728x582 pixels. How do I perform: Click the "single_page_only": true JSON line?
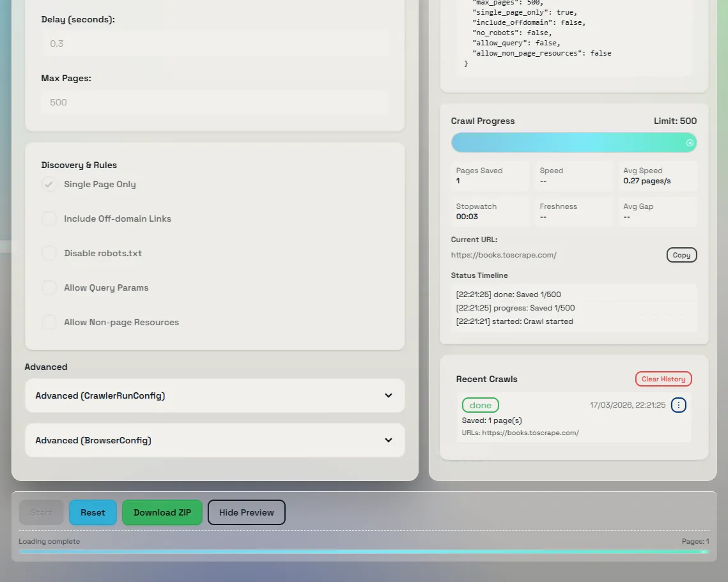[525, 13]
